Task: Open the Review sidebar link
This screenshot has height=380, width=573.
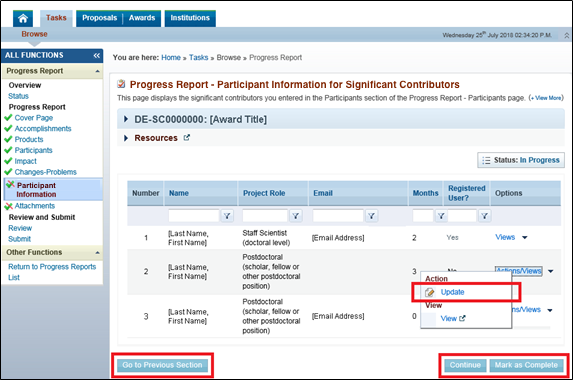Action: coord(20,228)
